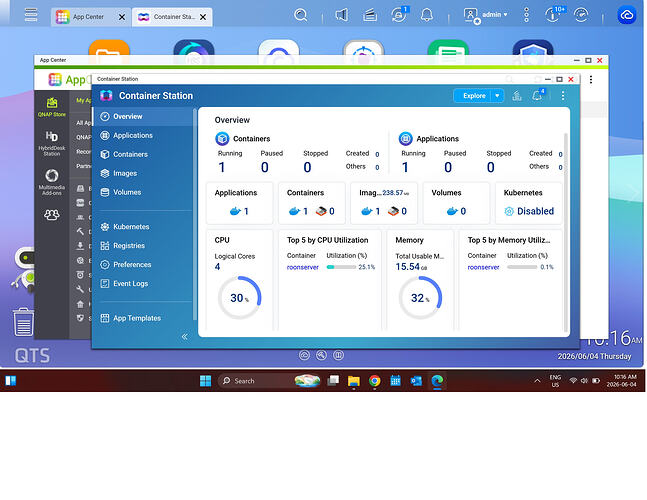Expand the Explore button dropdown arrow
Viewport: 647px width, 500px height.
(x=497, y=96)
